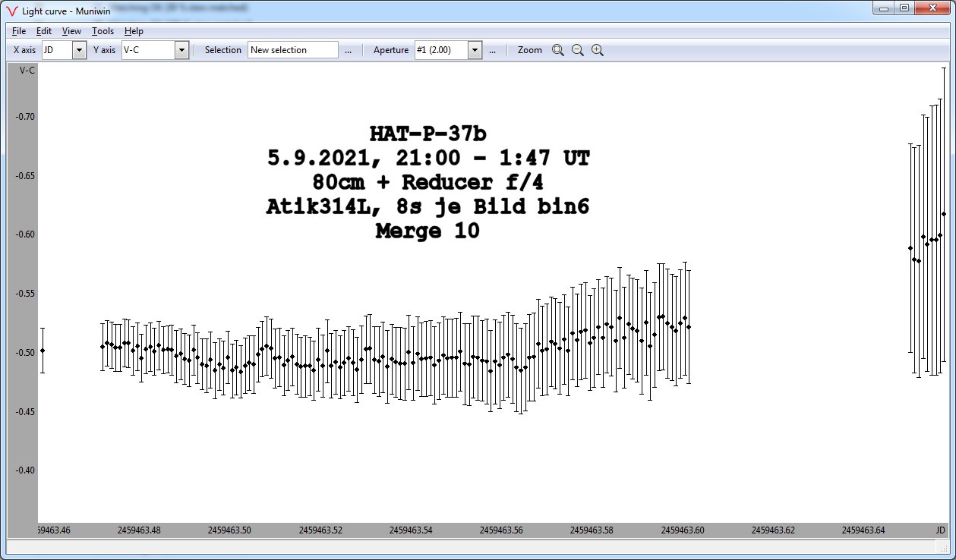Open the Aperture #1 (2.00) dropdown
956x560 pixels.
click(x=475, y=50)
